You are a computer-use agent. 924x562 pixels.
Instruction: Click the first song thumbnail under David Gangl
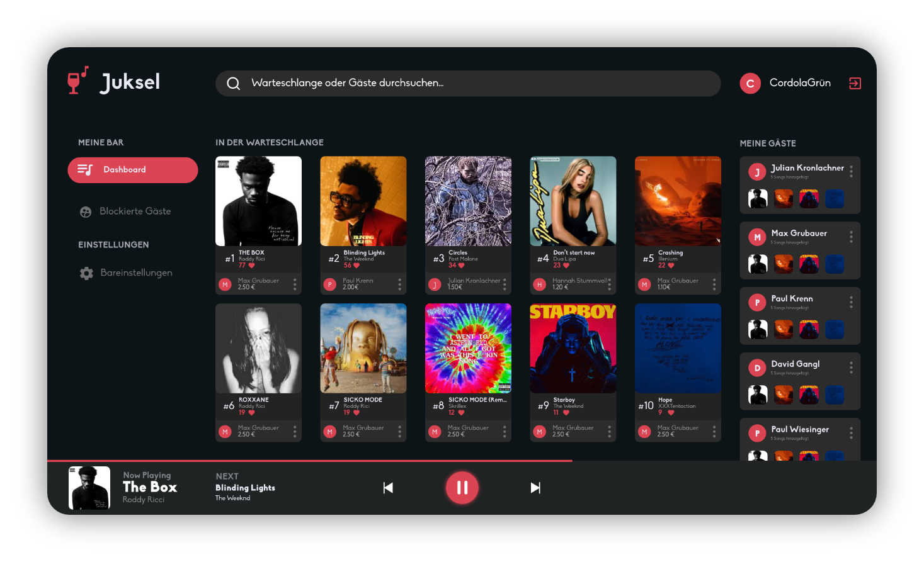[x=758, y=395]
